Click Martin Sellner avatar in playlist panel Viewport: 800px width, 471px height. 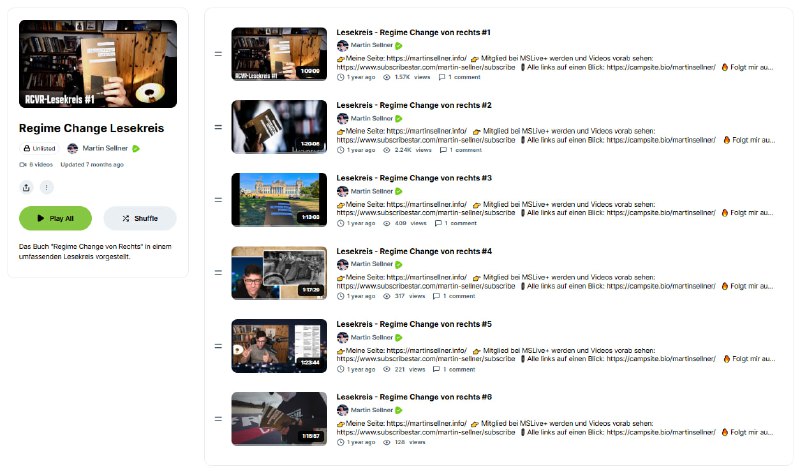[72, 148]
